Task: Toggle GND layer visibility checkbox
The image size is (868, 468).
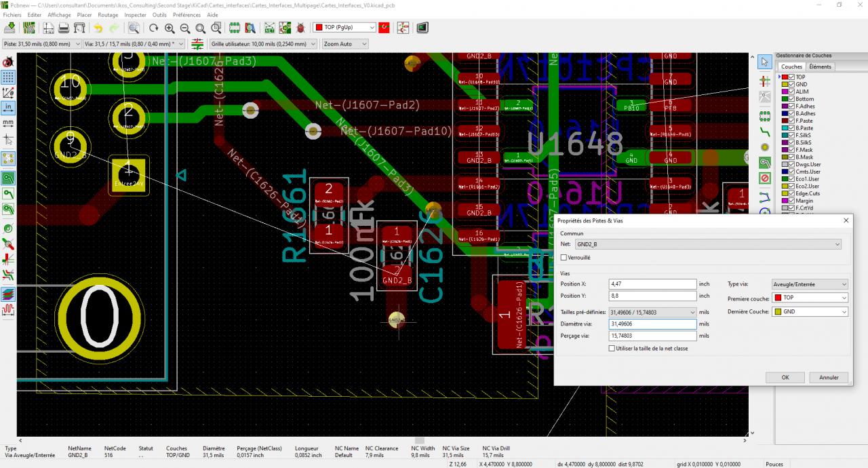Action: tap(792, 85)
